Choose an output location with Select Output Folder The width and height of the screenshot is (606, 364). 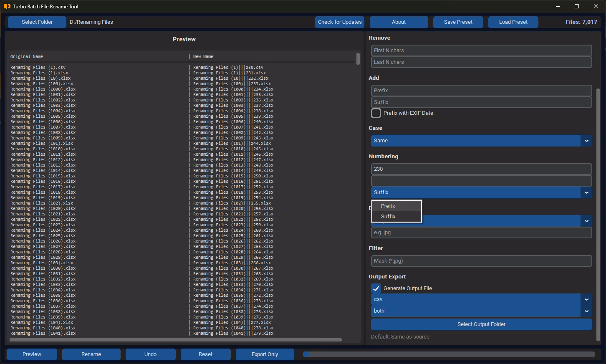tap(481, 324)
